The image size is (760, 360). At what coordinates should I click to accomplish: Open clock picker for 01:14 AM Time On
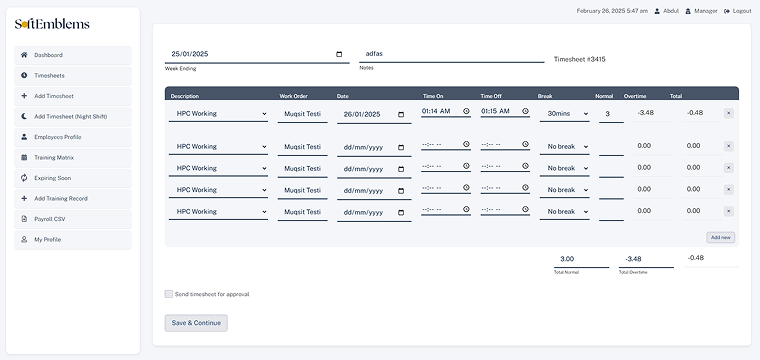(x=466, y=111)
